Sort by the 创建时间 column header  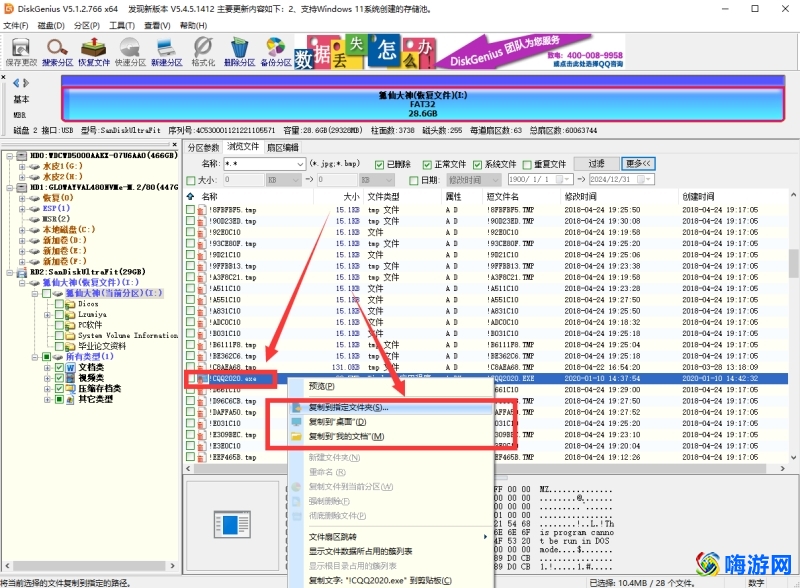click(x=698, y=197)
